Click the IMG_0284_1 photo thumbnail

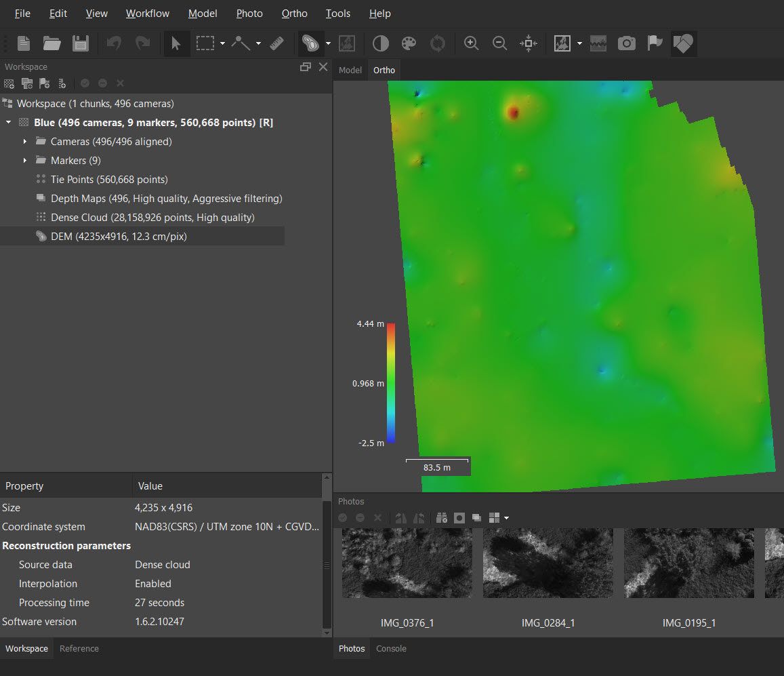pos(548,563)
